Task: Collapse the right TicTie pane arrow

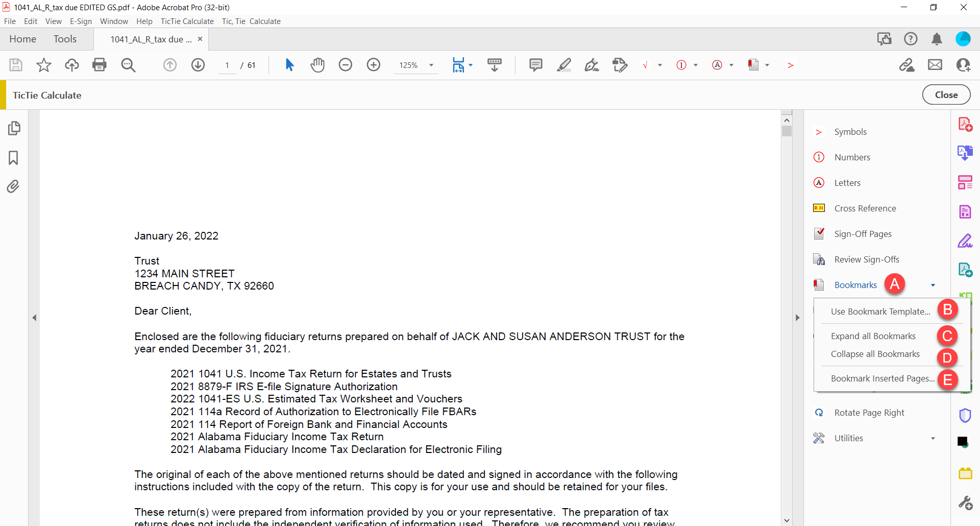Action: [x=797, y=318]
